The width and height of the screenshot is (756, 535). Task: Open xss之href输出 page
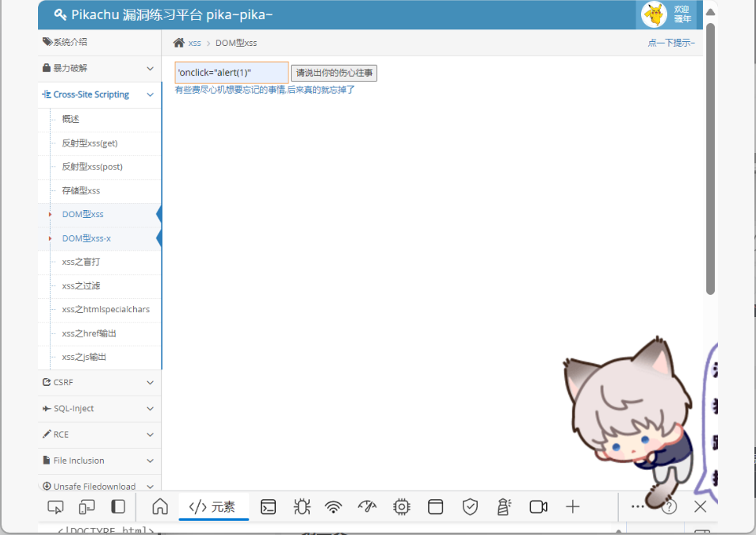(89, 334)
